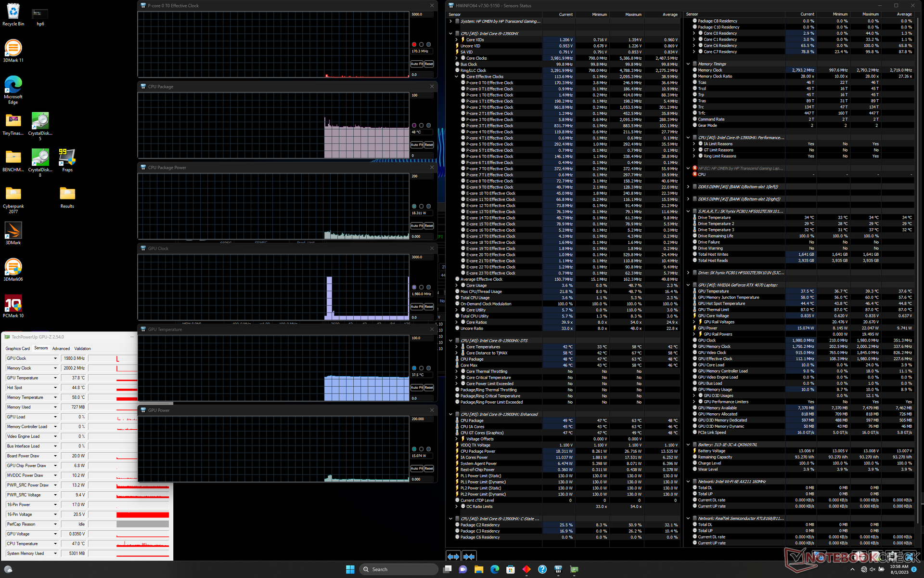Image resolution: width=924 pixels, height=578 pixels.
Task: Open GPU Clock sensor dropdown in GPU-Z
Action: tap(55, 358)
